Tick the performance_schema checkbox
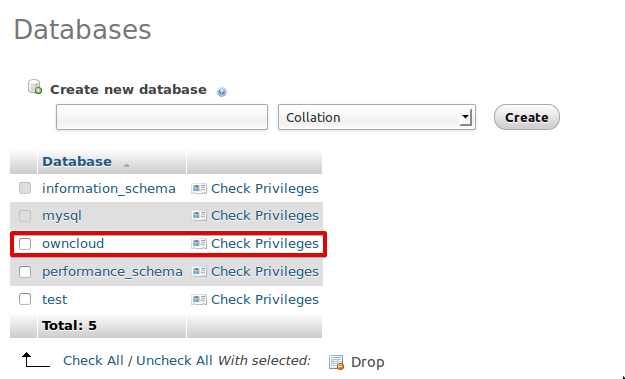625x379 pixels. tap(25, 272)
